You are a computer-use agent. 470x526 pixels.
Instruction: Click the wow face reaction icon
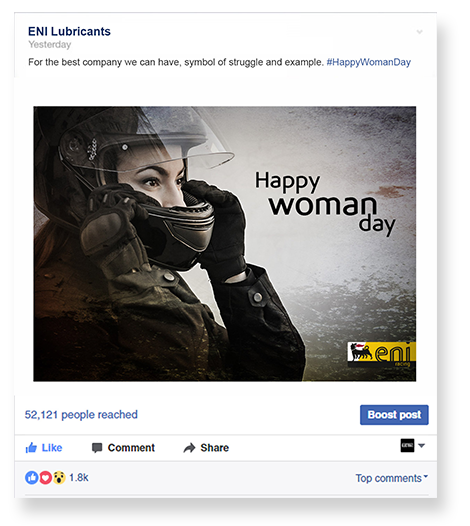click(59, 477)
